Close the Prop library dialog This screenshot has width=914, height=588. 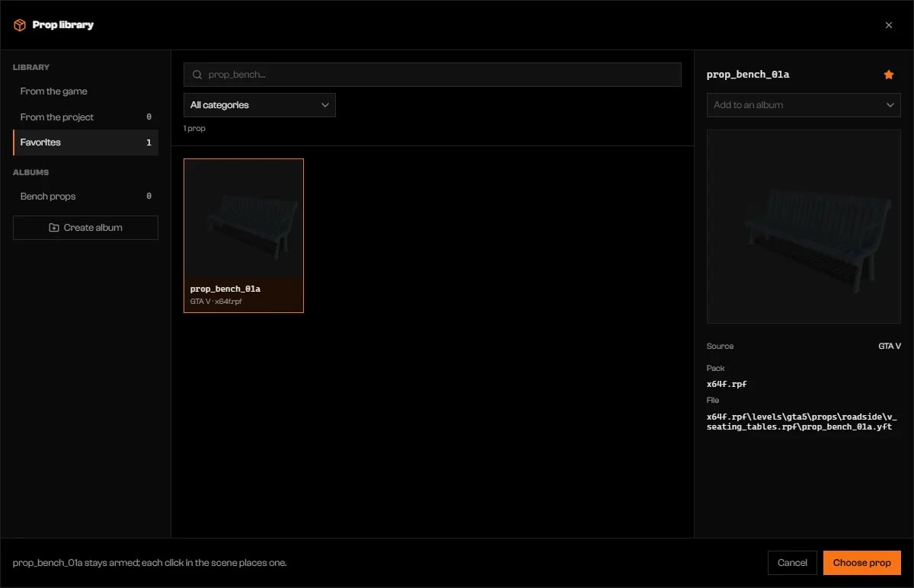tap(889, 25)
